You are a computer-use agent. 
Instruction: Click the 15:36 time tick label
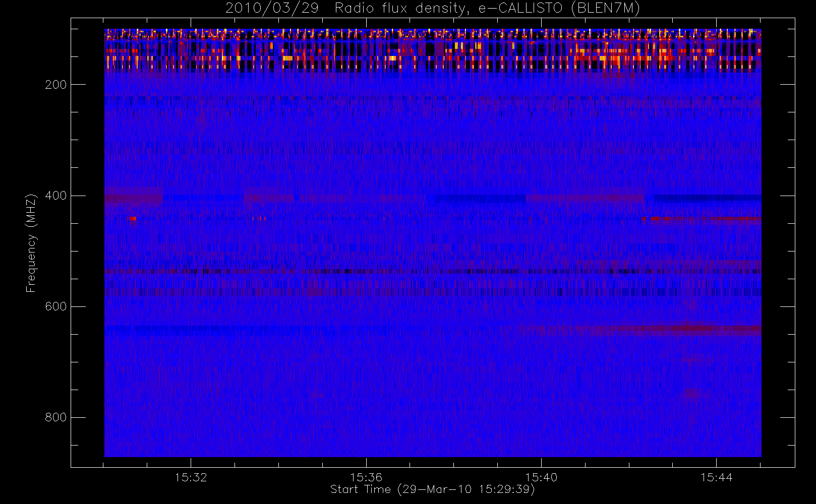pos(366,477)
